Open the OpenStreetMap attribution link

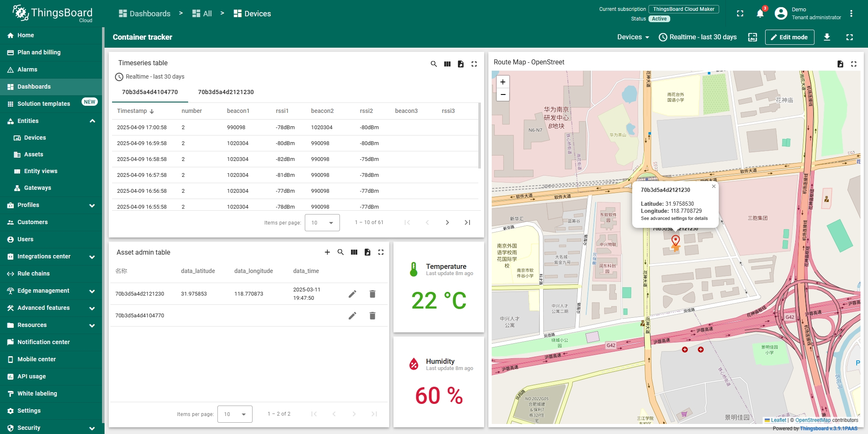(x=813, y=420)
